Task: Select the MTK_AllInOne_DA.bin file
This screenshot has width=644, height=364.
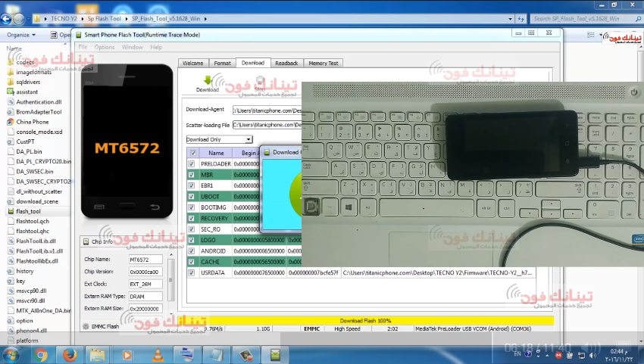Action: [43, 311]
